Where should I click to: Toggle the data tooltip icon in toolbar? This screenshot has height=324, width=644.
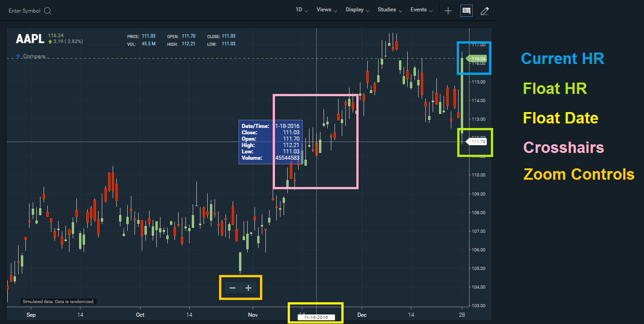(466, 11)
